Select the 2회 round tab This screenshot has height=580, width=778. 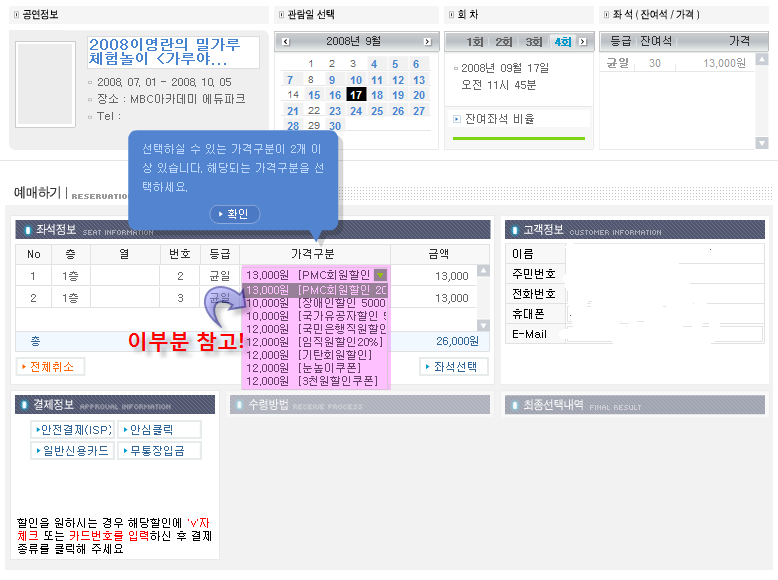point(504,42)
